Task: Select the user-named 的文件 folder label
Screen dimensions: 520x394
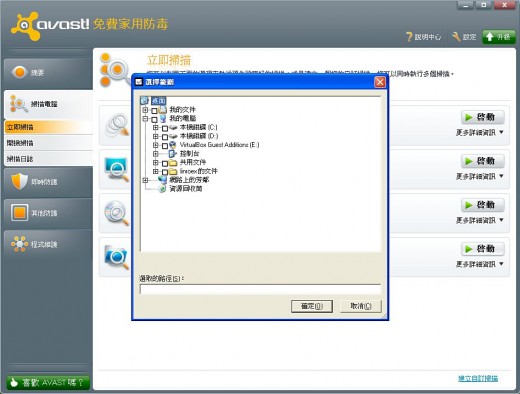Action: (198, 171)
